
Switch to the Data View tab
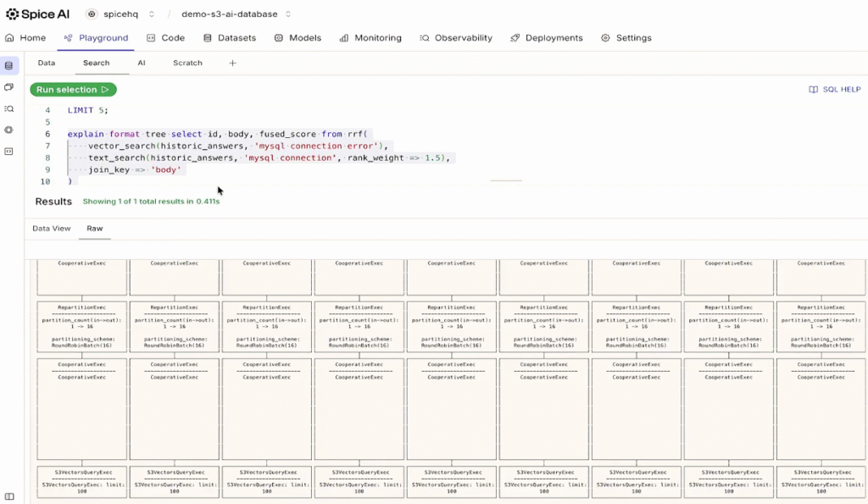[x=52, y=229]
